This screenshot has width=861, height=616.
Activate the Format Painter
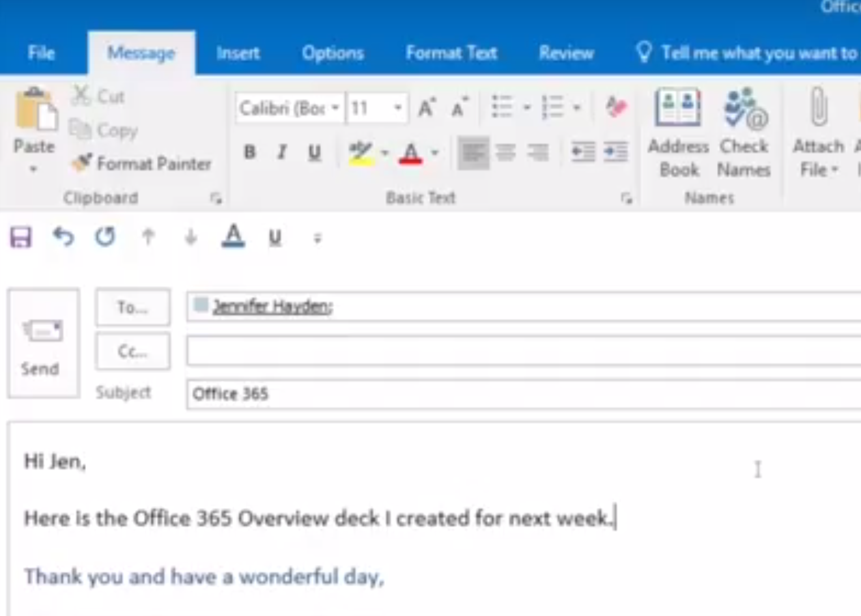(x=141, y=163)
